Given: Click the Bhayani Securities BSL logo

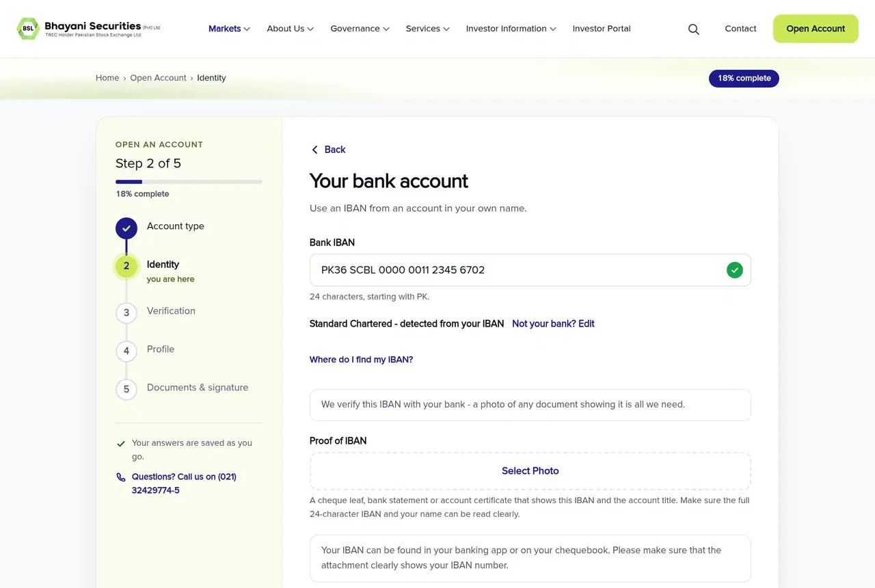Looking at the screenshot, I should (88, 29).
